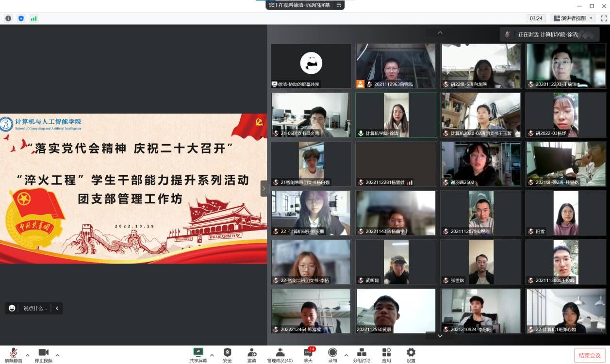The width and height of the screenshot is (610, 364).
Task: Open breakout rooms icon (分组讨论)
Action: pos(362,352)
